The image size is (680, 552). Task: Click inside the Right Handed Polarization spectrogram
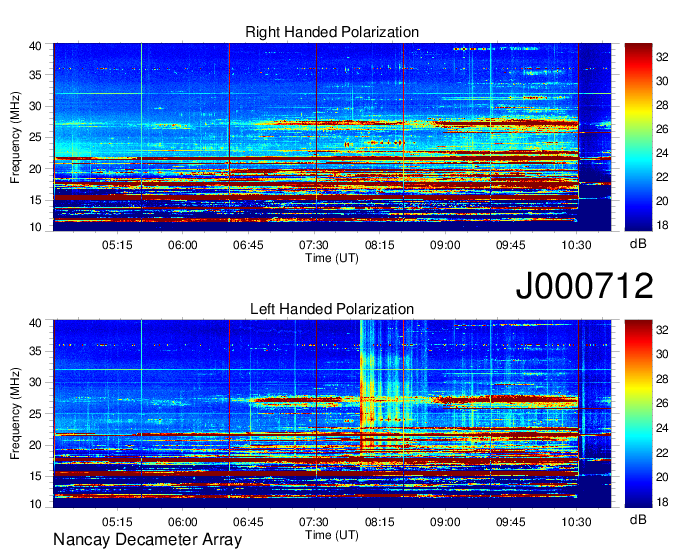(x=332, y=137)
